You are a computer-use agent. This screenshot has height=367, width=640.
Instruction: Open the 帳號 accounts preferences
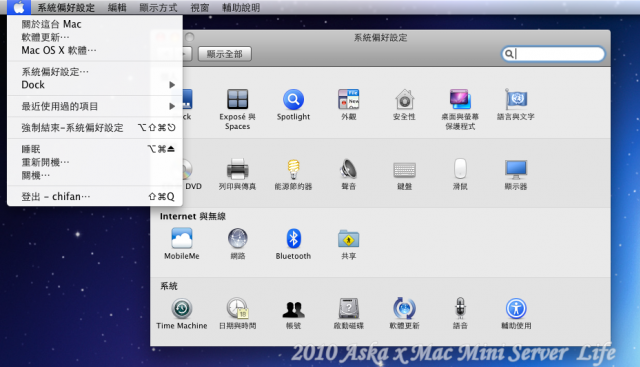pos(293,314)
